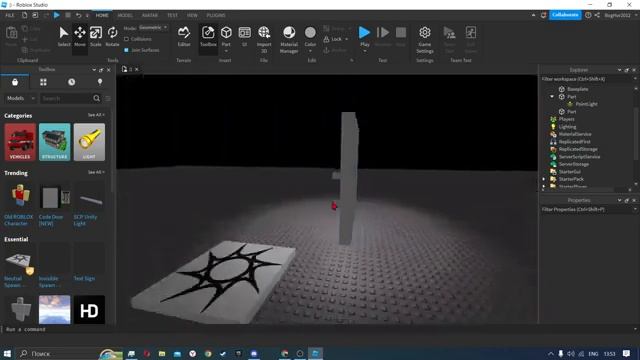Open the Toolbox Creations tab (lightbulb icon)

tap(100, 82)
